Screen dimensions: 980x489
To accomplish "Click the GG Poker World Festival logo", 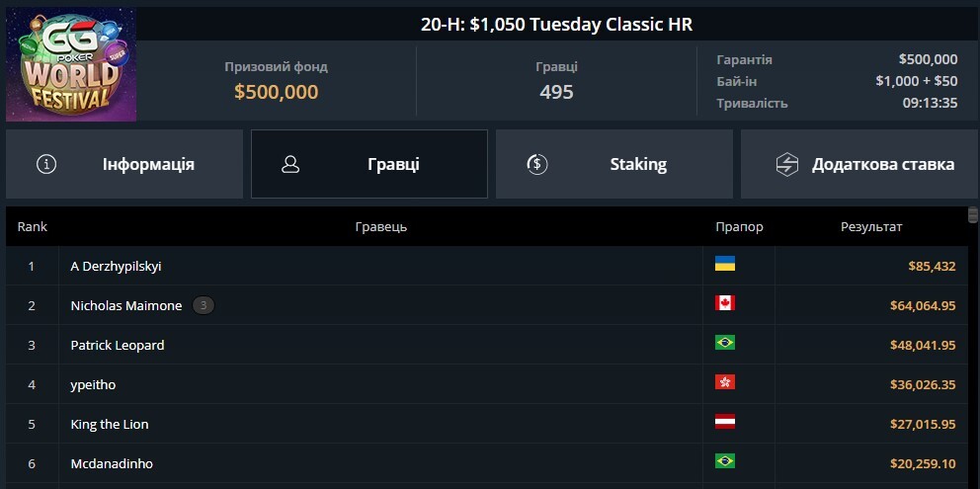I will pyautogui.click(x=70, y=64).
